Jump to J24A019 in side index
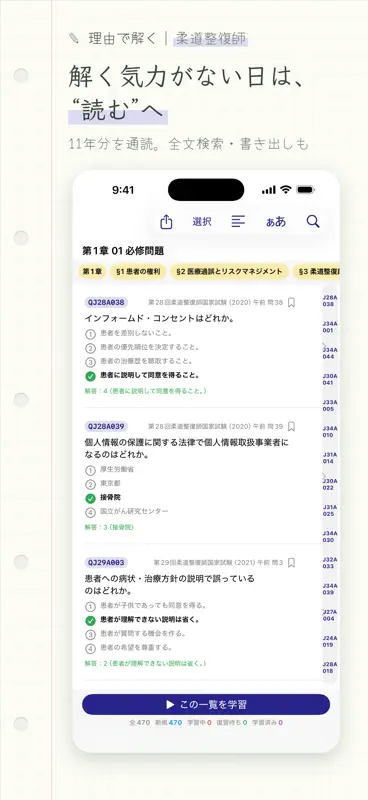 [x=330, y=641]
